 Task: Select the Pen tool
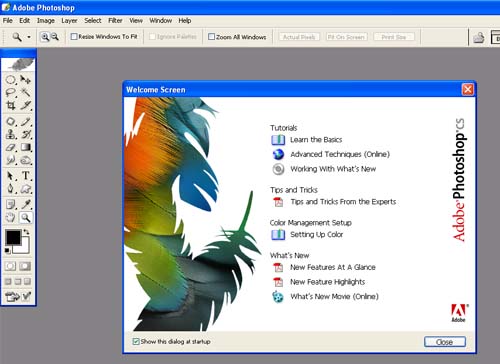pos(11,189)
